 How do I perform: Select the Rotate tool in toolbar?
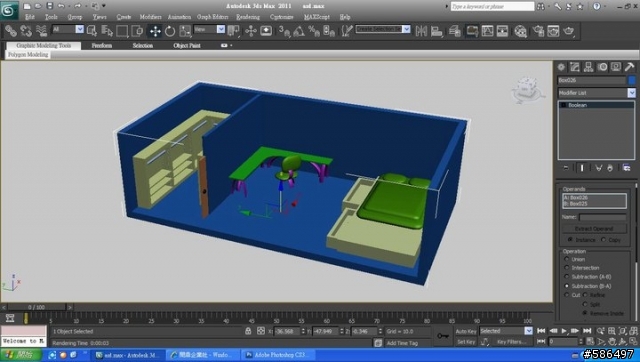pyautogui.click(x=170, y=31)
